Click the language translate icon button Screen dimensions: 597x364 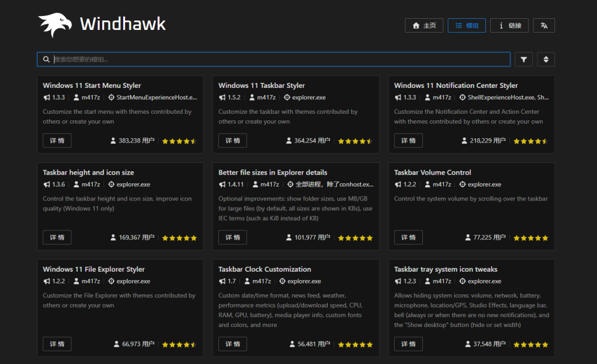[544, 25]
